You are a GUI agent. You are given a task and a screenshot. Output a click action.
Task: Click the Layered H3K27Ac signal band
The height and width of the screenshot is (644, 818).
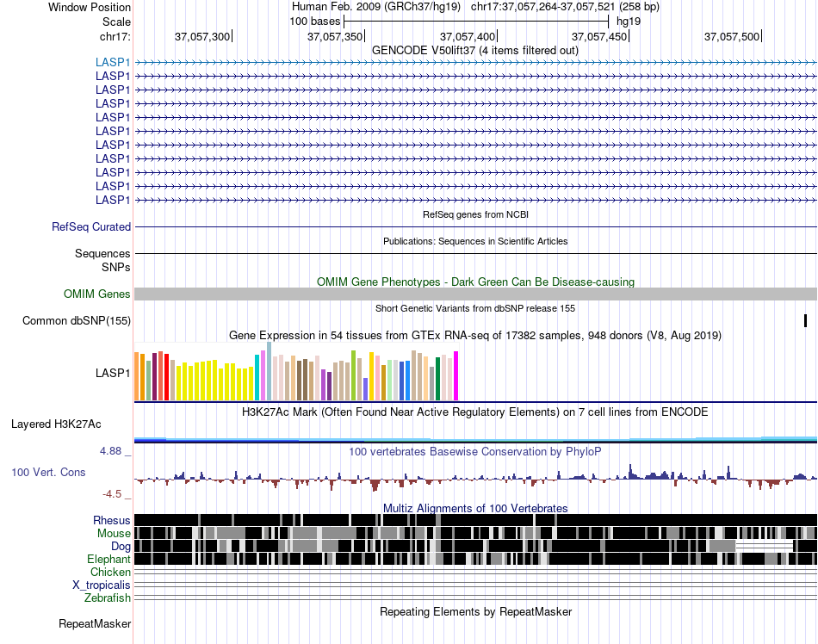pos(475,440)
